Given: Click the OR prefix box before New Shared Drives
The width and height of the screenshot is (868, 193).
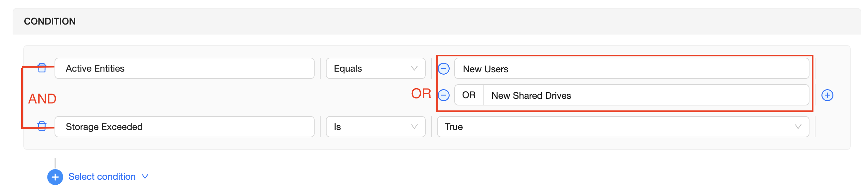Looking at the screenshot, I should tap(469, 95).
